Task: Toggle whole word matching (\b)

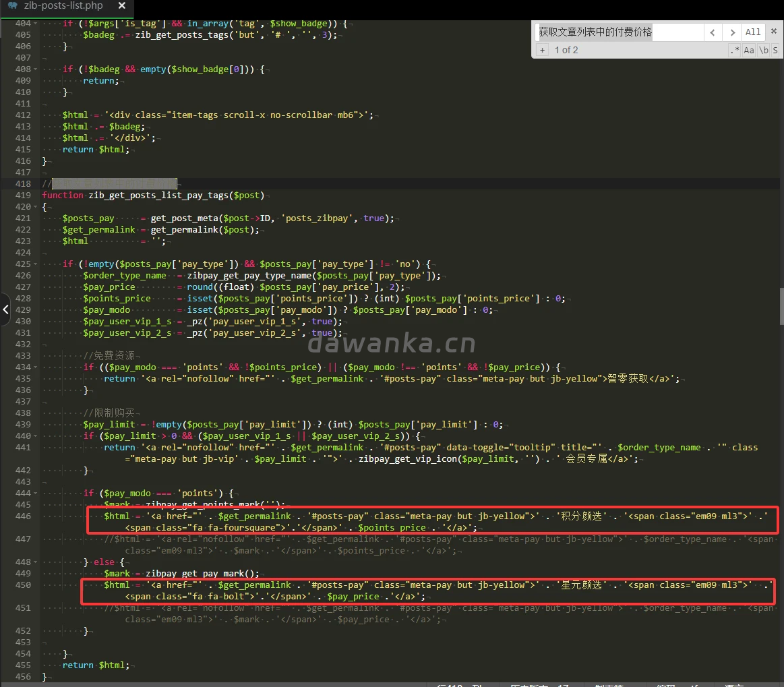Action: tap(763, 50)
